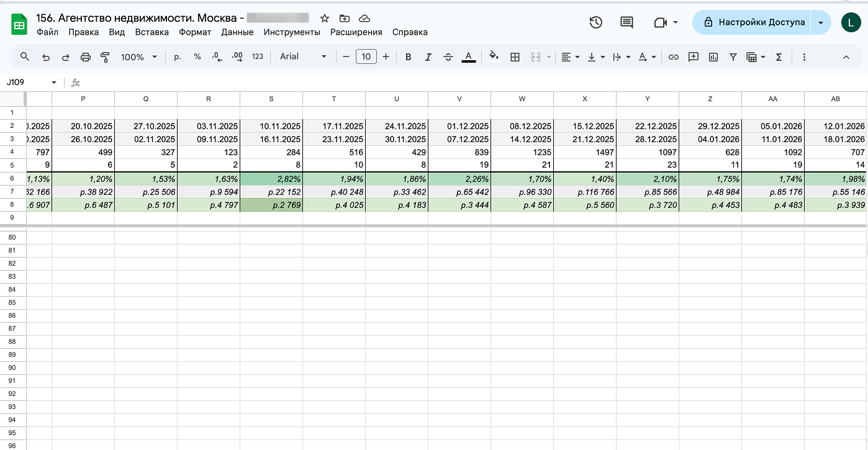The image size is (868, 450).
Task: Open the Fill color paint bucket
Action: tap(494, 56)
